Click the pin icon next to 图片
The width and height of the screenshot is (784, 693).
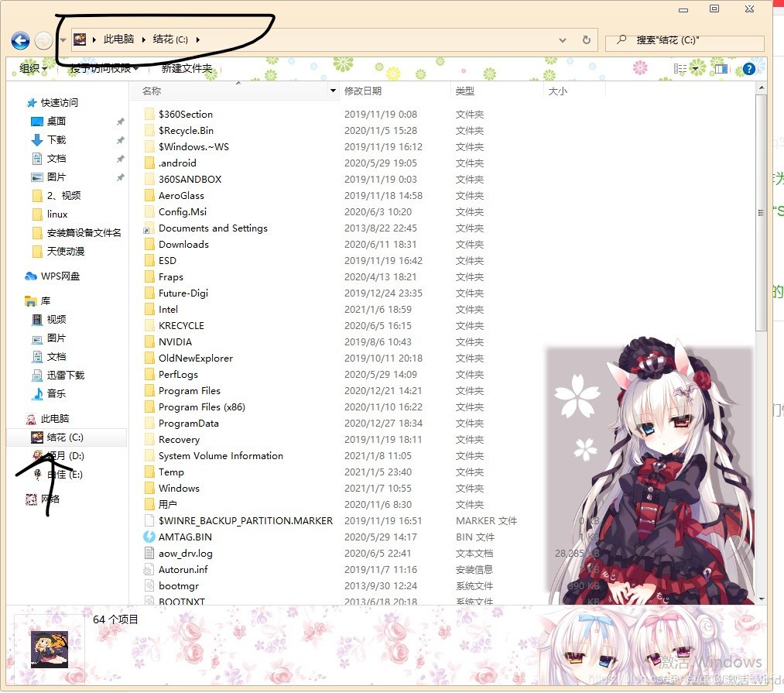(120, 177)
